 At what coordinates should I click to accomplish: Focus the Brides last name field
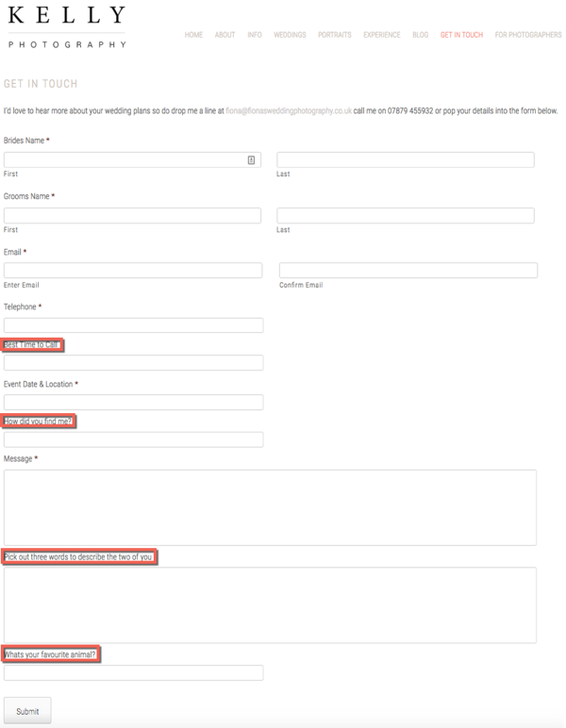406,159
